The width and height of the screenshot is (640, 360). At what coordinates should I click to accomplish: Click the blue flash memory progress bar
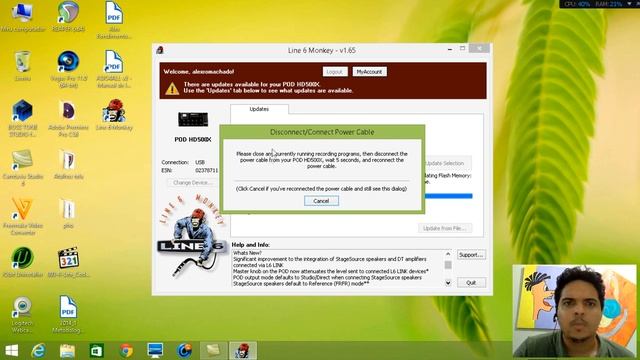pos(448,196)
